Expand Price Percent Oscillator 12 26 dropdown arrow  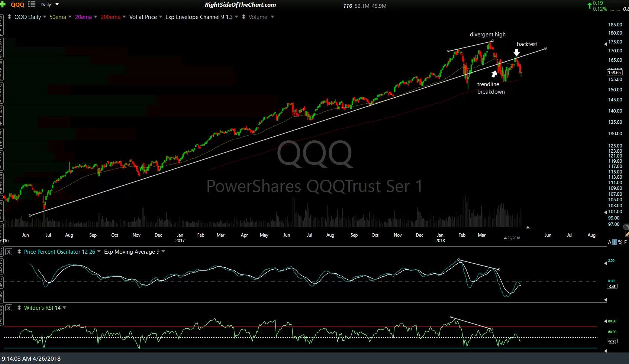pyautogui.click(x=99, y=251)
